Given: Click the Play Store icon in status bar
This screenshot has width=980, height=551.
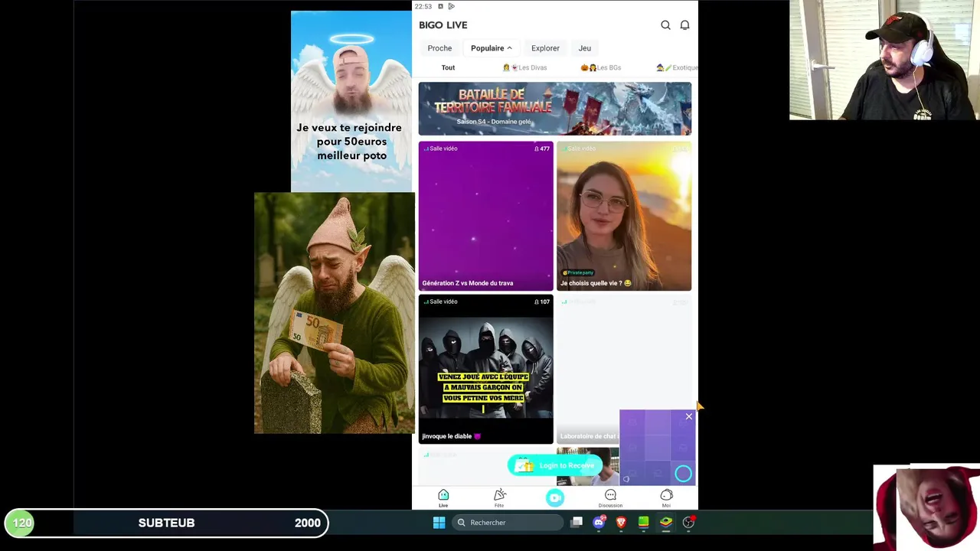Looking at the screenshot, I should tap(451, 6).
